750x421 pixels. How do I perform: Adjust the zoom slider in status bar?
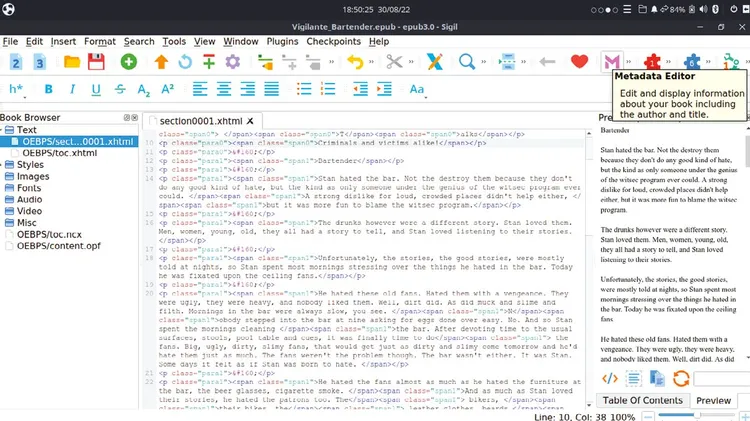click(696, 415)
